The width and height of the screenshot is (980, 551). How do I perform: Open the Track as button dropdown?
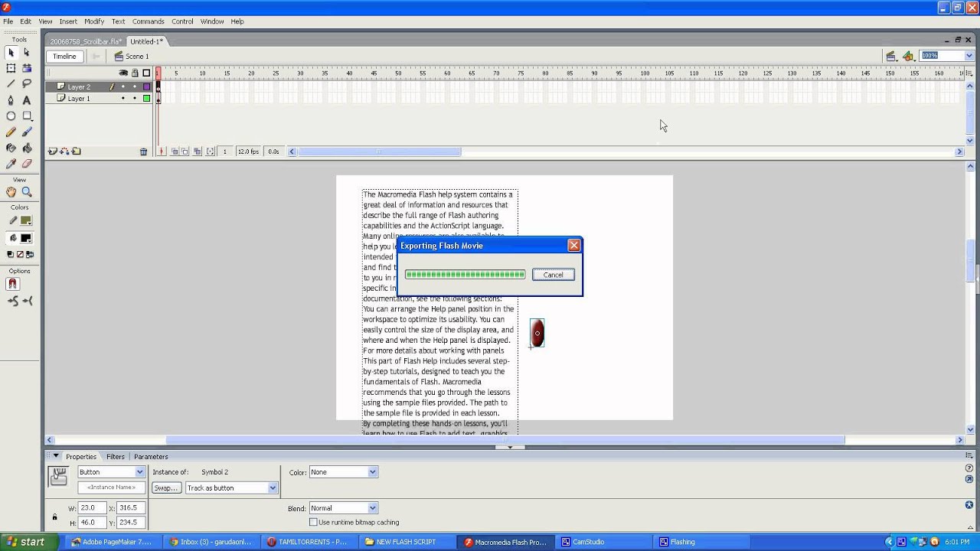231,488
